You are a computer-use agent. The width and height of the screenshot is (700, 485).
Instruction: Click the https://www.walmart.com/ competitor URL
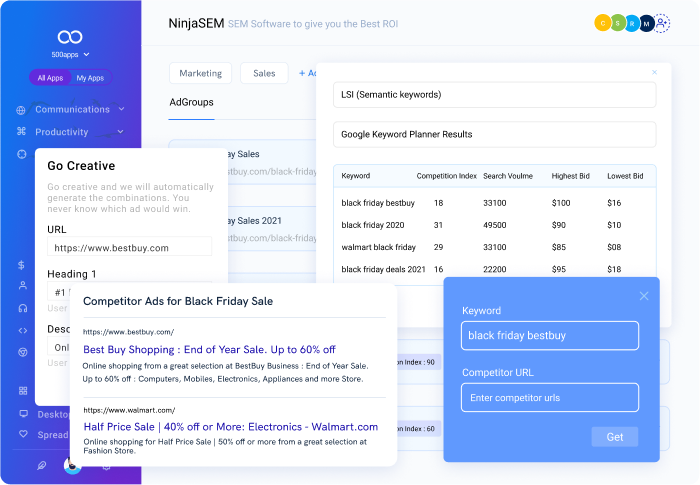129,410
